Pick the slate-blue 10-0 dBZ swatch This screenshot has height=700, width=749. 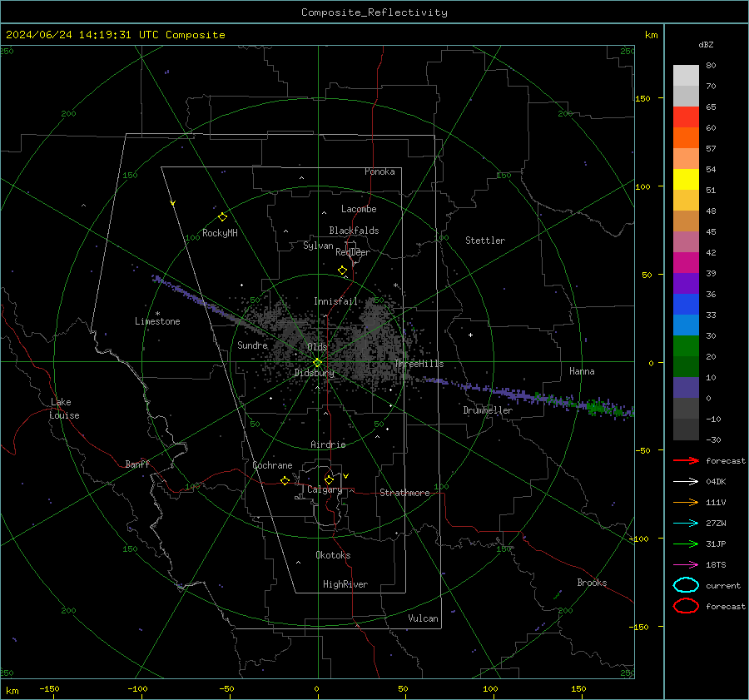(x=686, y=388)
